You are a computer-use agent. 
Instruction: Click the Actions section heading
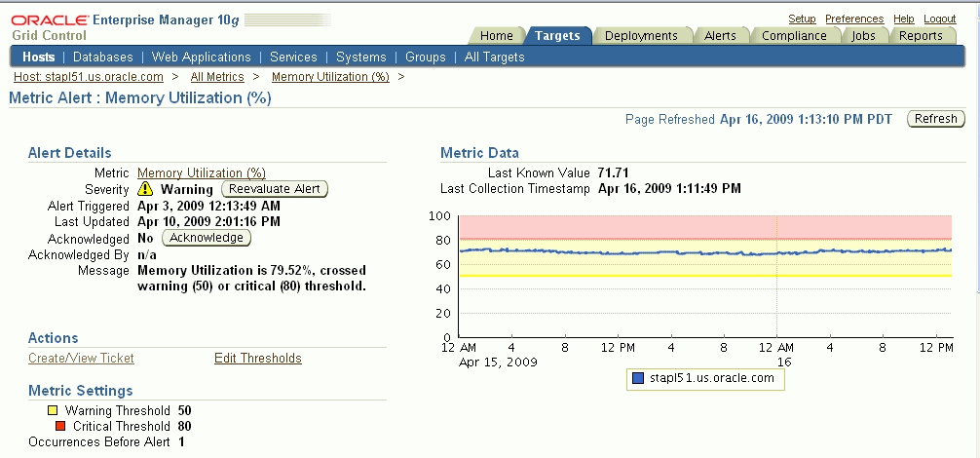click(x=54, y=338)
